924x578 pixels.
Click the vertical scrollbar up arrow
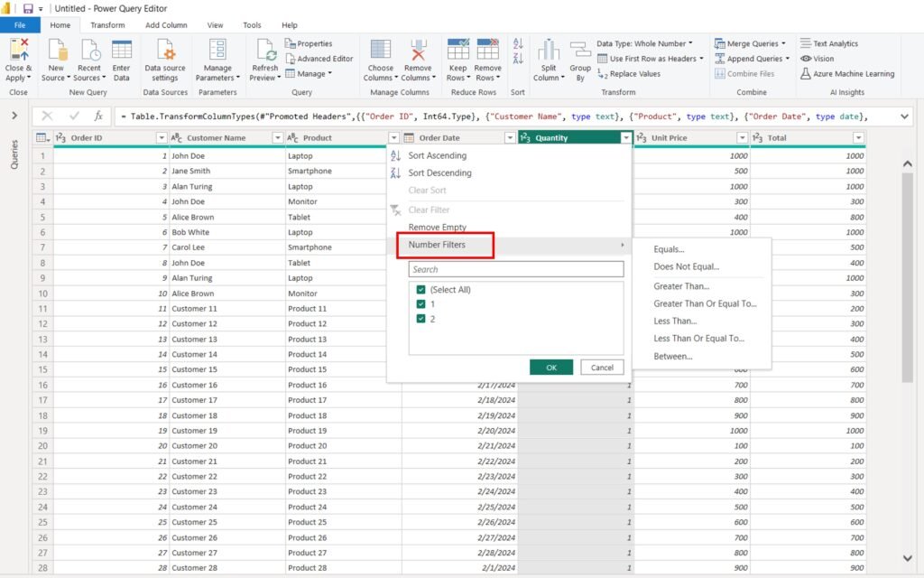coord(908,164)
